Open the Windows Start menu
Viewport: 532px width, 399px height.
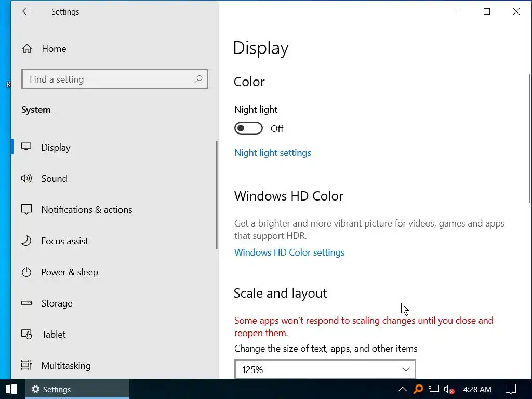coord(11,389)
